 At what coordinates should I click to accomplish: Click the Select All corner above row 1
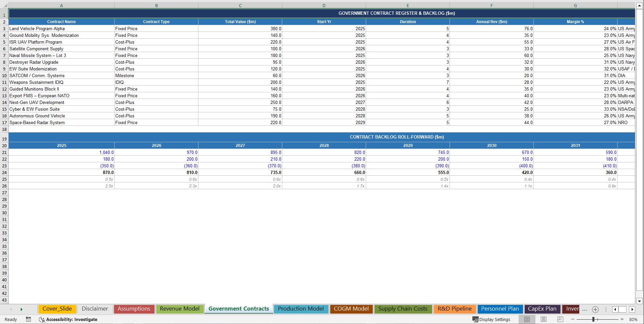tap(4, 5)
